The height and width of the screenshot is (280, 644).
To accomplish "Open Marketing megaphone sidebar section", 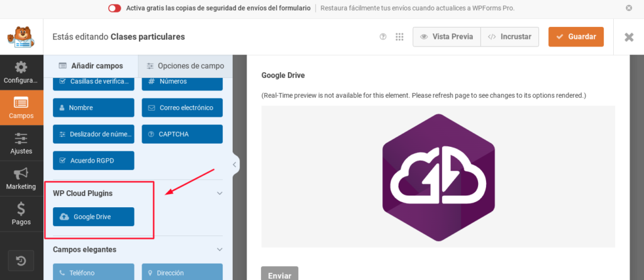I will coord(21,178).
